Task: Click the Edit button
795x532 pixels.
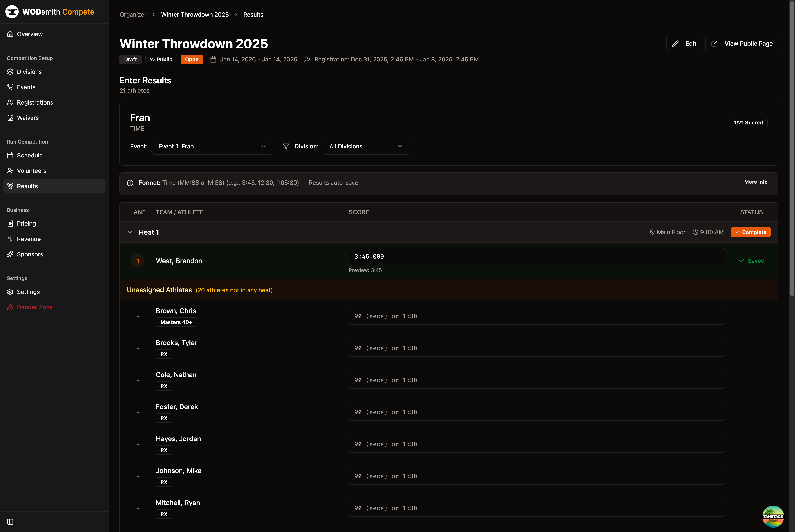Action: click(684, 44)
